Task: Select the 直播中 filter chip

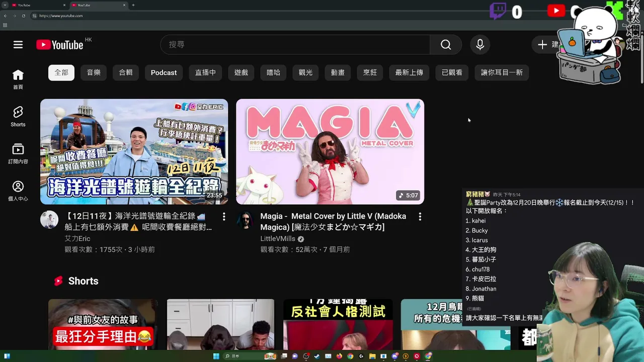Action: (x=205, y=72)
